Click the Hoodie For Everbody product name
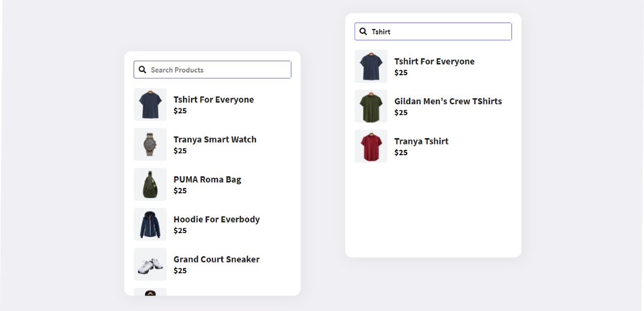 (217, 219)
